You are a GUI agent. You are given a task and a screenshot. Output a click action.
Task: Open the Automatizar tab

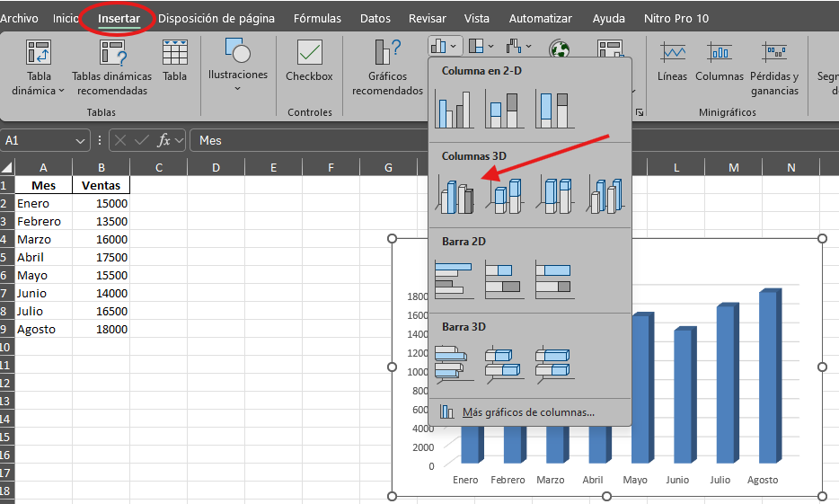541,18
